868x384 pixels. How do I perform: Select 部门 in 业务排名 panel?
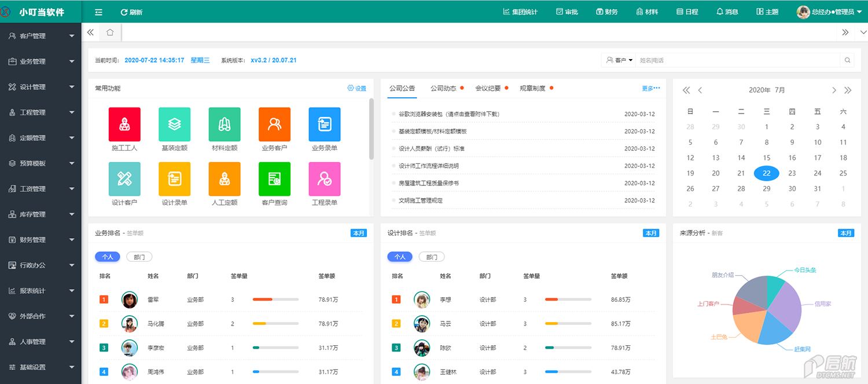point(139,257)
